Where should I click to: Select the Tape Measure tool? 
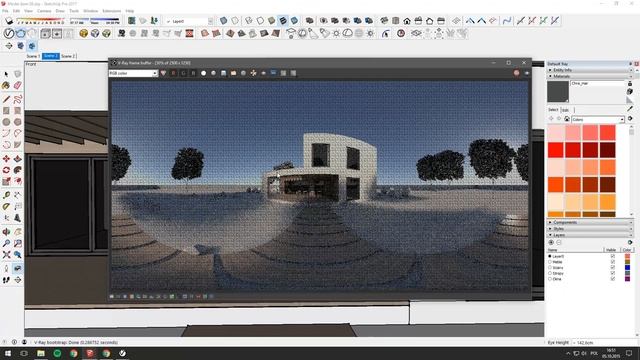click(6, 195)
